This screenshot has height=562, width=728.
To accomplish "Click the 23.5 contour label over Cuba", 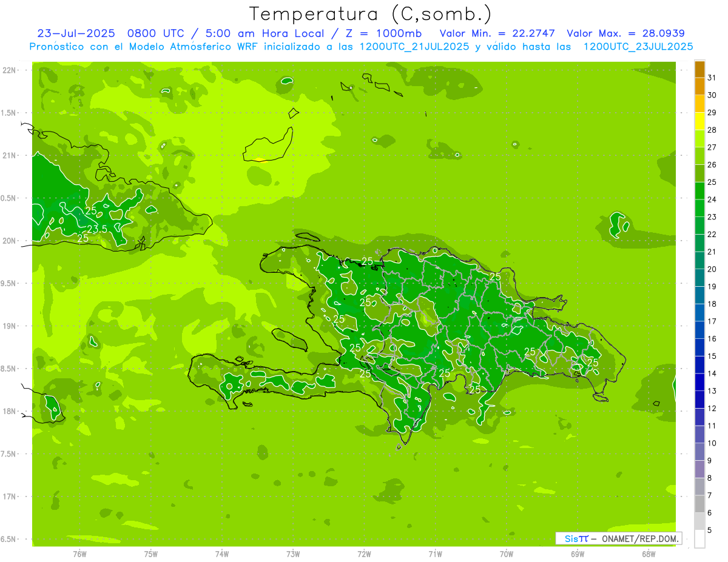I will pos(97,229).
